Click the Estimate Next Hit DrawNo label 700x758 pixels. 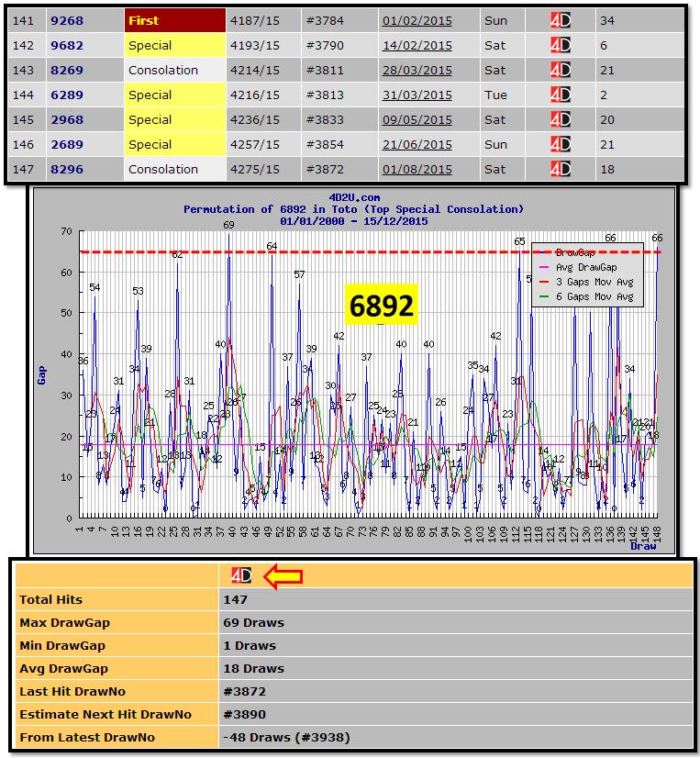(x=106, y=715)
